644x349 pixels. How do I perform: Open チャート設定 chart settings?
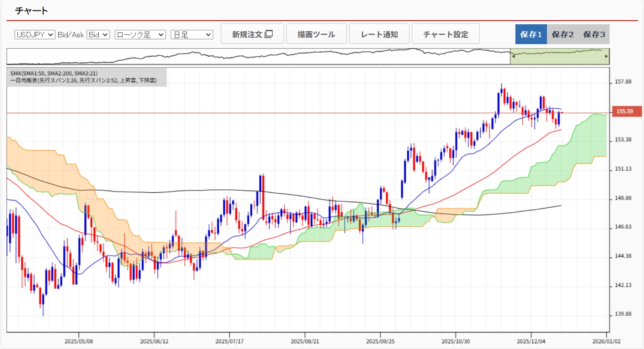(x=445, y=34)
